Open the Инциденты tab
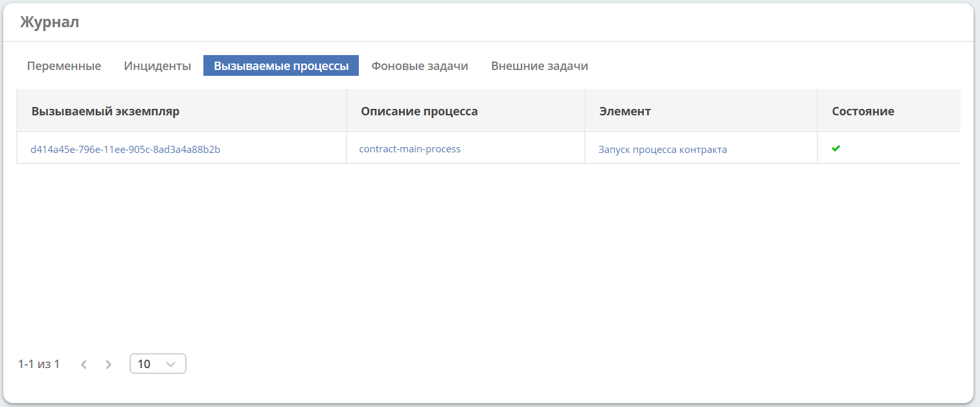This screenshot has height=407, width=980. pyautogui.click(x=157, y=65)
